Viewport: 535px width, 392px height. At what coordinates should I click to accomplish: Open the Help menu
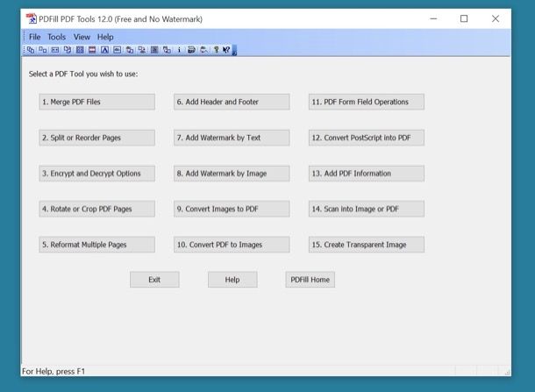(x=105, y=37)
